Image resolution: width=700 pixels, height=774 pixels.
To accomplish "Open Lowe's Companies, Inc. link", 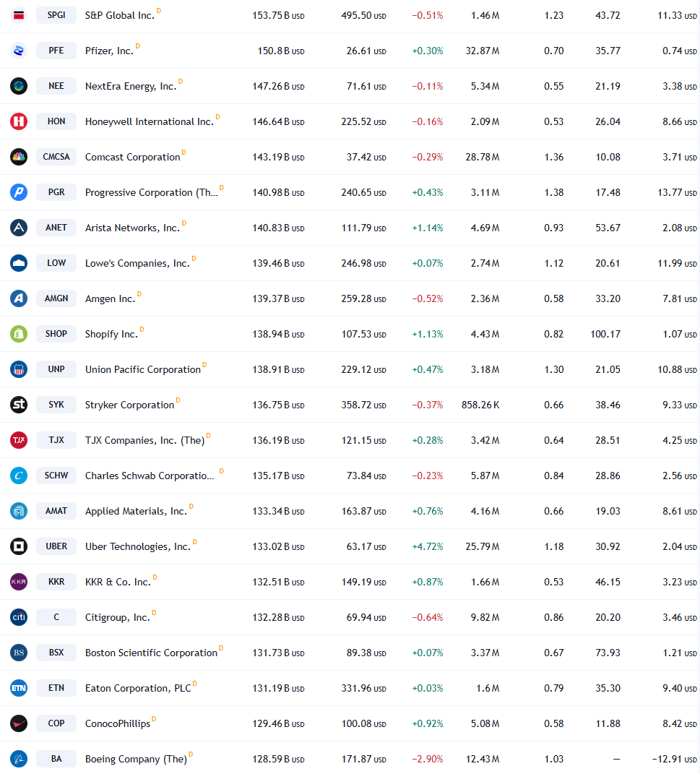I will 137,264.
